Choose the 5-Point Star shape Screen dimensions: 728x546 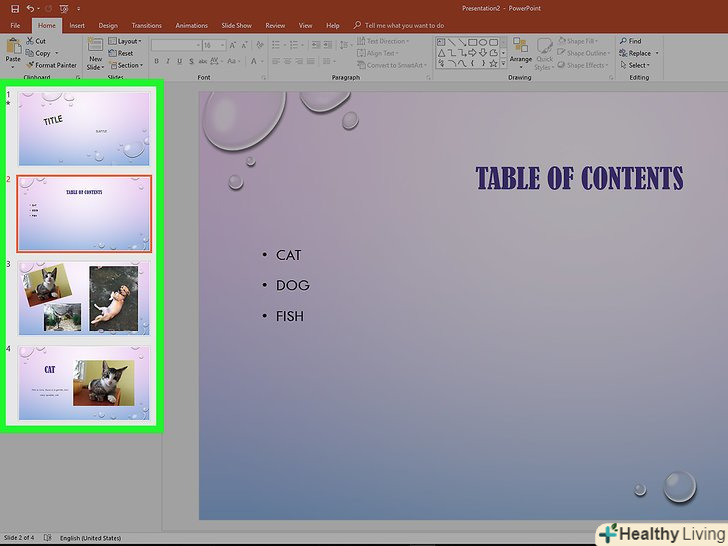coord(494,64)
